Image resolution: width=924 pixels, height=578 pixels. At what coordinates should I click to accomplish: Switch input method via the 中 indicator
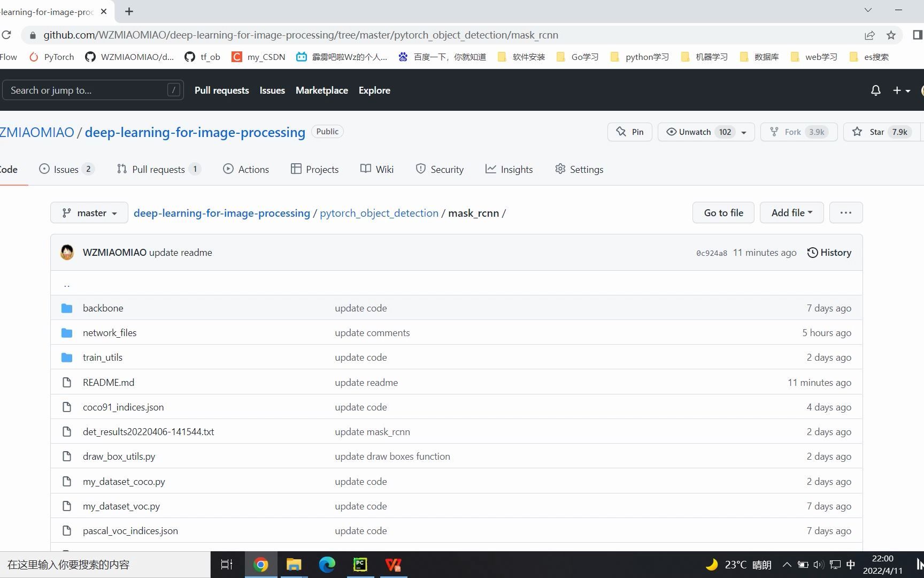850,564
